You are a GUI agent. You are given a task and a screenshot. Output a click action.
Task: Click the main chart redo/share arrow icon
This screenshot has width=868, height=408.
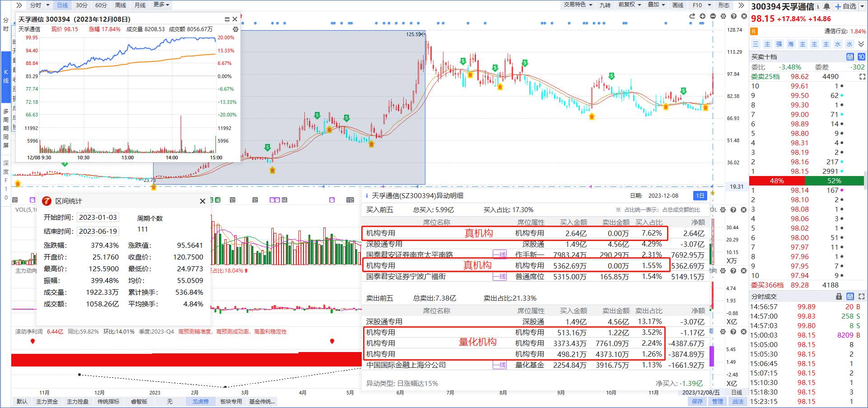692,16
